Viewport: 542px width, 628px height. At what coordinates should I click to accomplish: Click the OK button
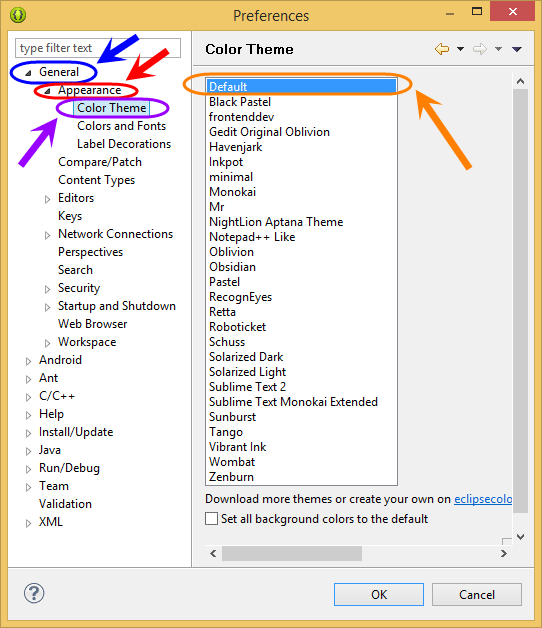(379, 594)
